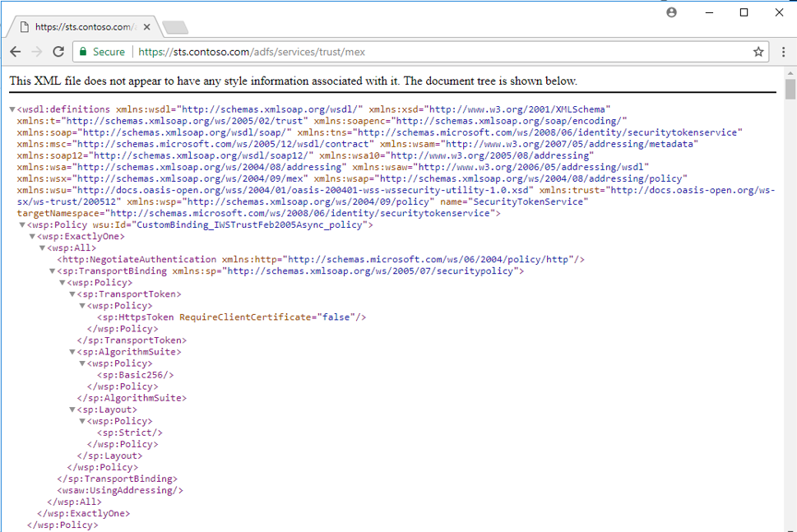
Task: Click the green Secure padlock icon
Action: tap(83, 51)
